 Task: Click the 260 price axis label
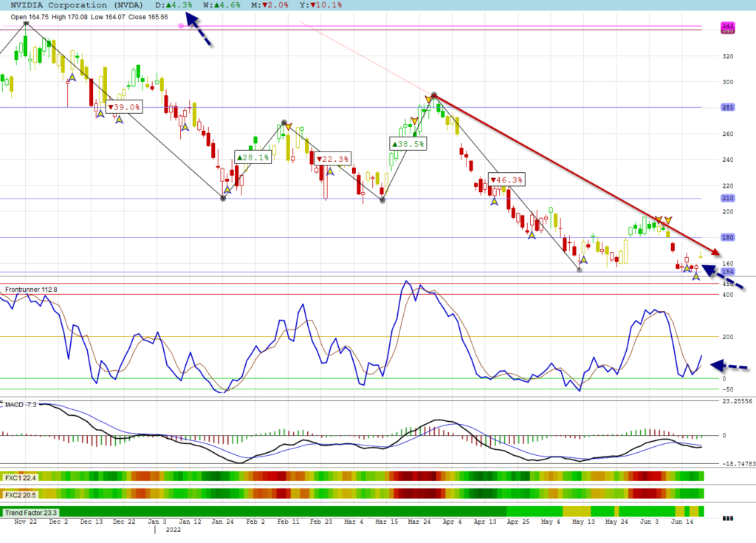coord(727,134)
